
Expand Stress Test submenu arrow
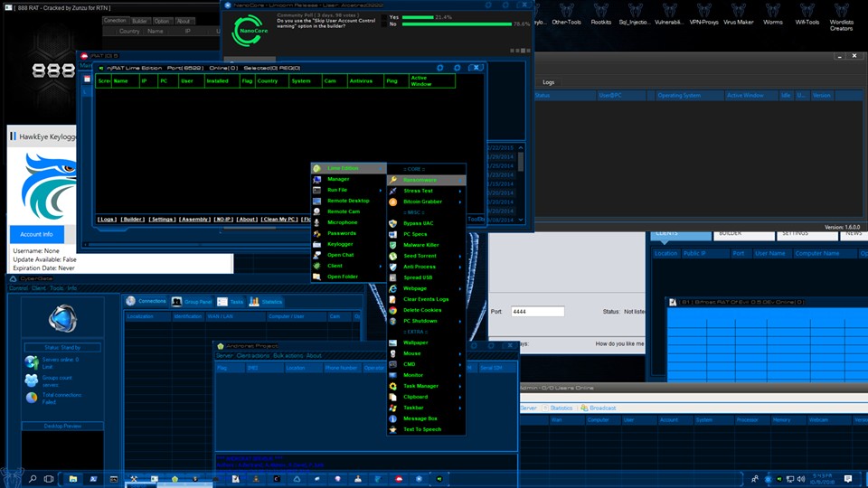click(x=460, y=191)
